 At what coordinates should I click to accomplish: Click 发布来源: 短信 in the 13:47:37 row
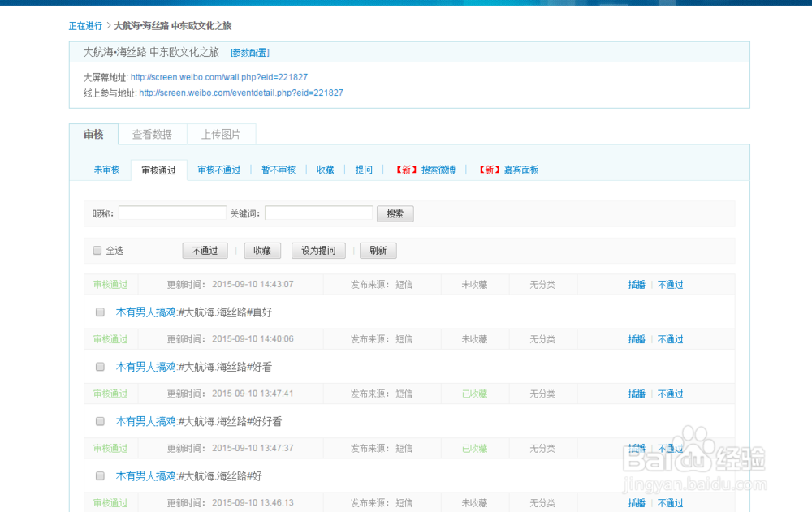(382, 449)
